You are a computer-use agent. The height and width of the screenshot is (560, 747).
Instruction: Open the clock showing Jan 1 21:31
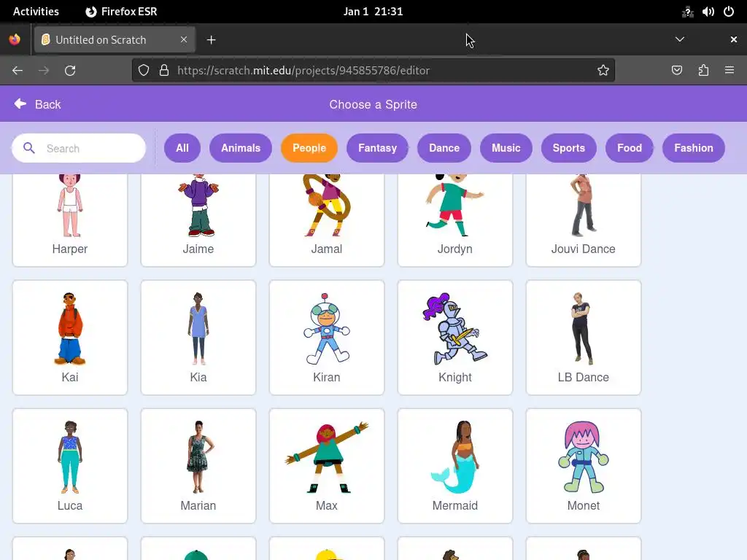tap(373, 12)
